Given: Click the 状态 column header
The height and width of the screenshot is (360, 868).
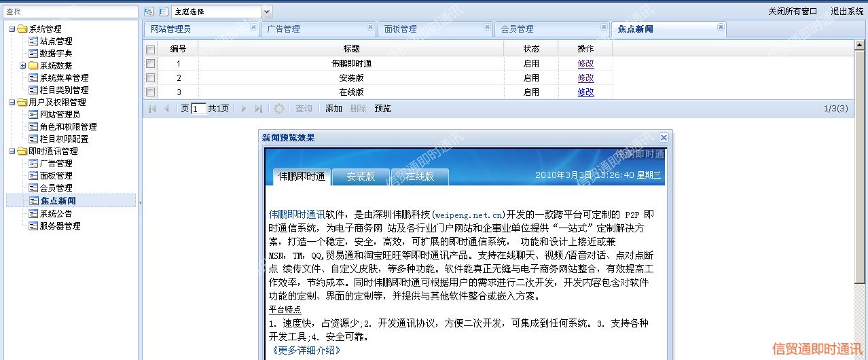Looking at the screenshot, I should (x=531, y=49).
